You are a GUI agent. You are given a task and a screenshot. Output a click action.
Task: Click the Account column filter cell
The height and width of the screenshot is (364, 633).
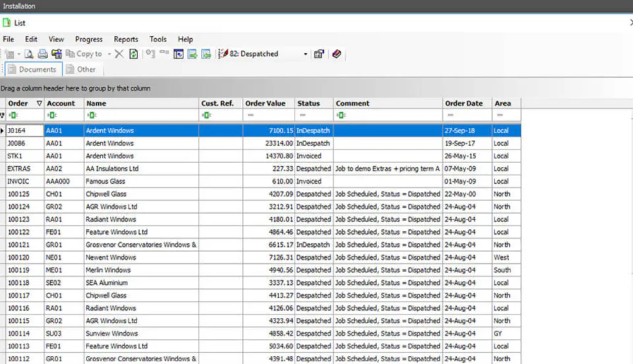[64, 115]
